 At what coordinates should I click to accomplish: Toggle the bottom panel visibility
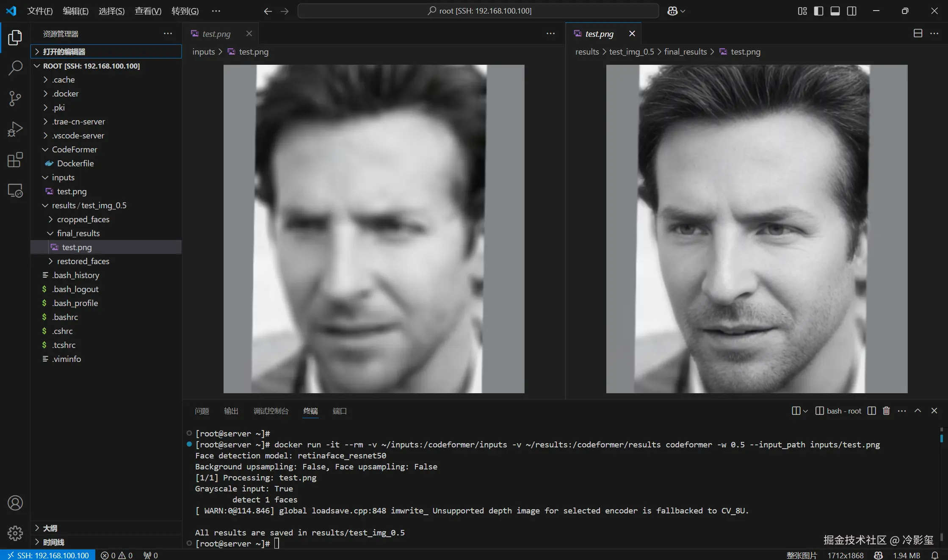pos(835,11)
